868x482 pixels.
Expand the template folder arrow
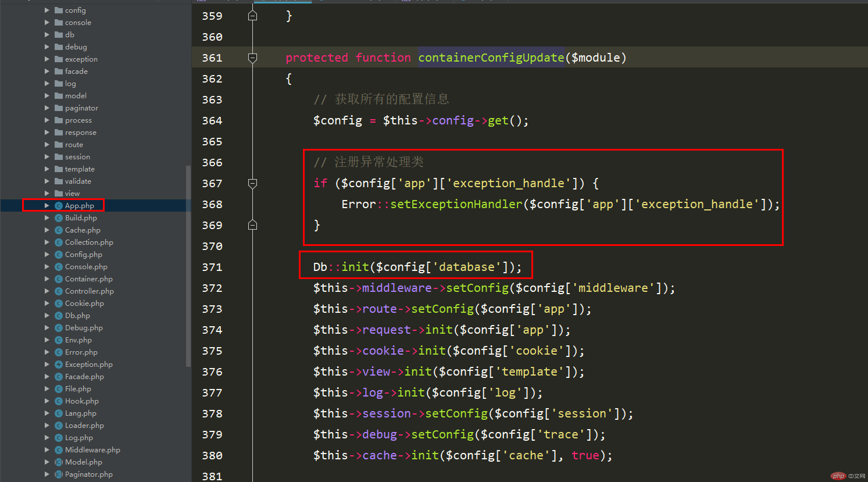(47, 169)
